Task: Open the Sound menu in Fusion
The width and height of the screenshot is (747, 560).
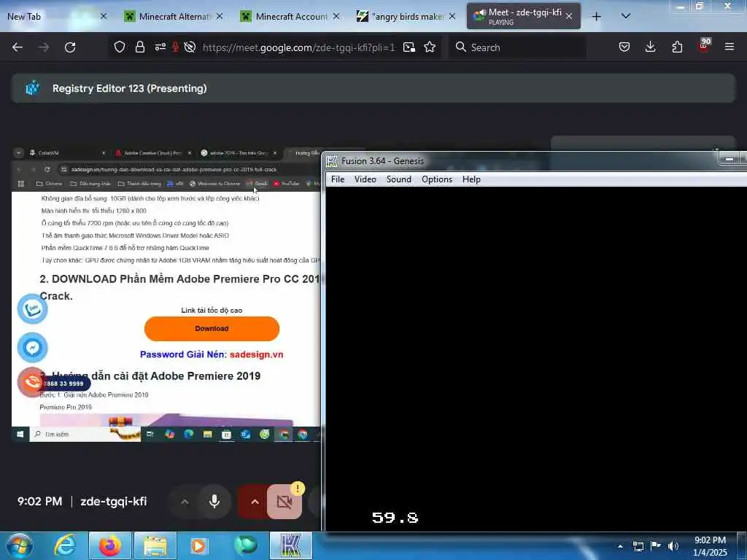Action: [399, 179]
